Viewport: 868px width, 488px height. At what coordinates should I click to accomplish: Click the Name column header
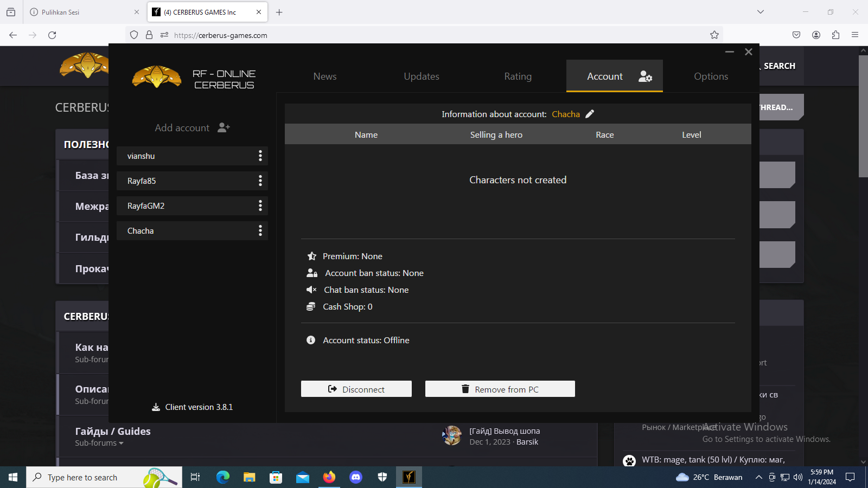coord(366,134)
